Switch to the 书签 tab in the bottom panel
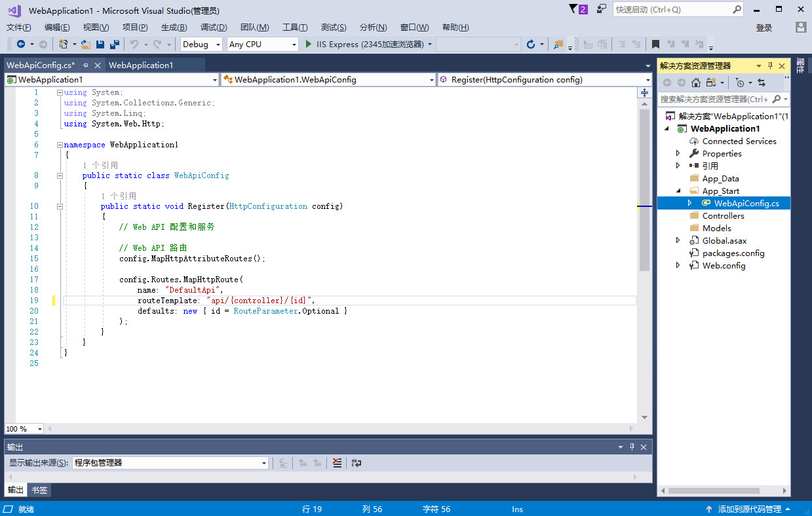This screenshot has width=812, height=516. coord(39,490)
